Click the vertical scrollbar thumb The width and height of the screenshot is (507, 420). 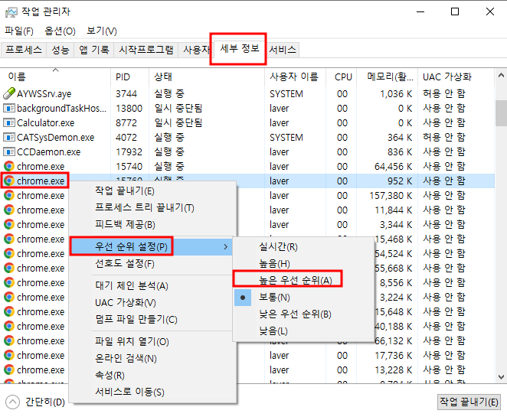[501, 113]
